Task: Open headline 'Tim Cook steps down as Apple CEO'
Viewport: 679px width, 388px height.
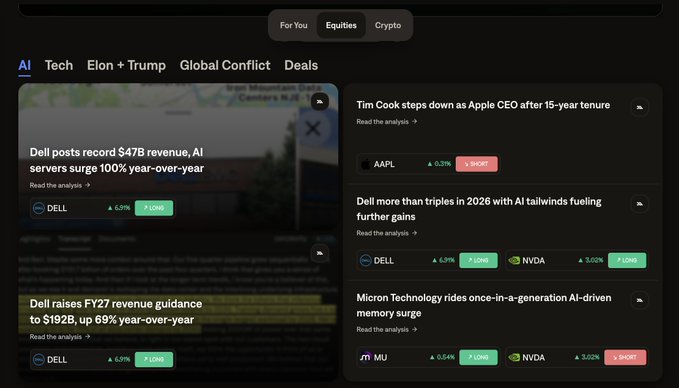Action: (x=483, y=105)
